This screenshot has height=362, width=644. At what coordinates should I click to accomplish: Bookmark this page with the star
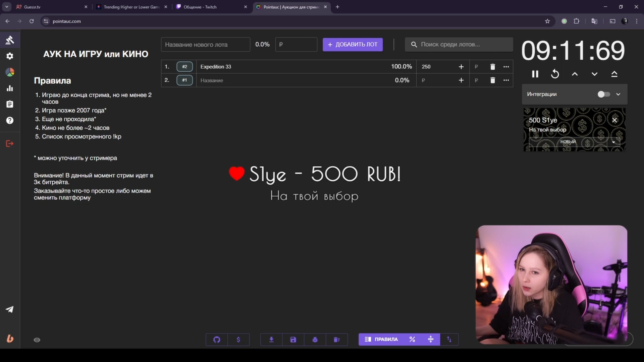(547, 21)
